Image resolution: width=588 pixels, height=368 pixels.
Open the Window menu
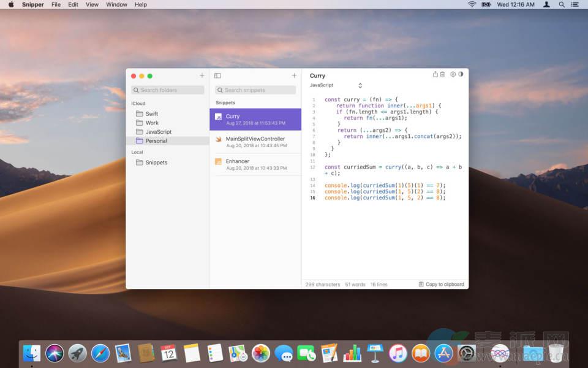116,4
